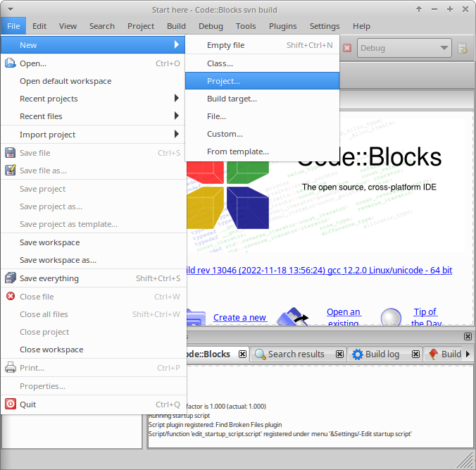
Task: Click the gear icon on Build log tab
Action: click(357, 354)
